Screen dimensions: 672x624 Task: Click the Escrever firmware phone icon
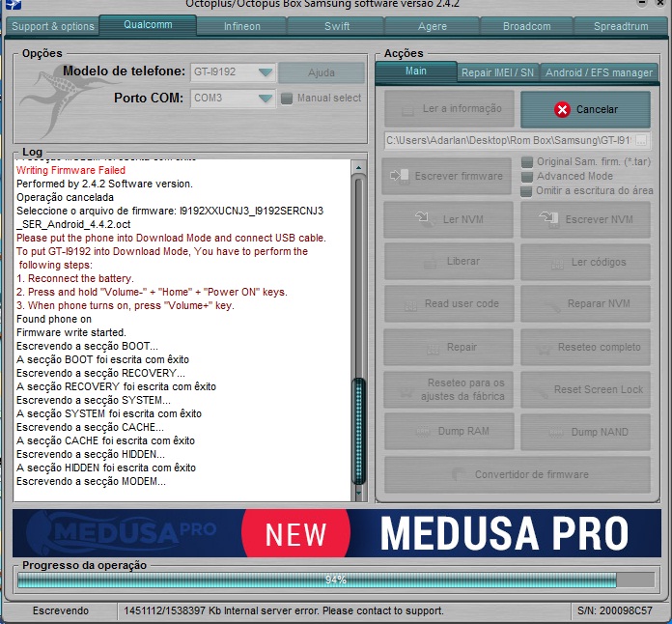399,176
